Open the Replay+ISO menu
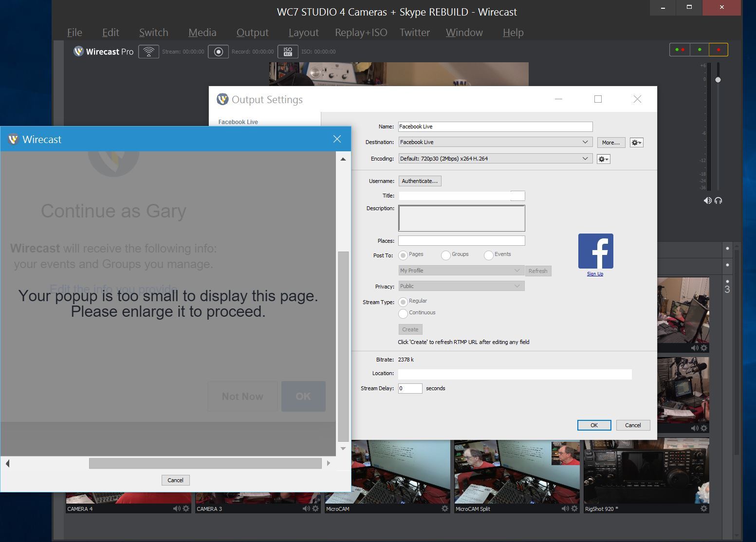The width and height of the screenshot is (756, 542). click(x=361, y=33)
